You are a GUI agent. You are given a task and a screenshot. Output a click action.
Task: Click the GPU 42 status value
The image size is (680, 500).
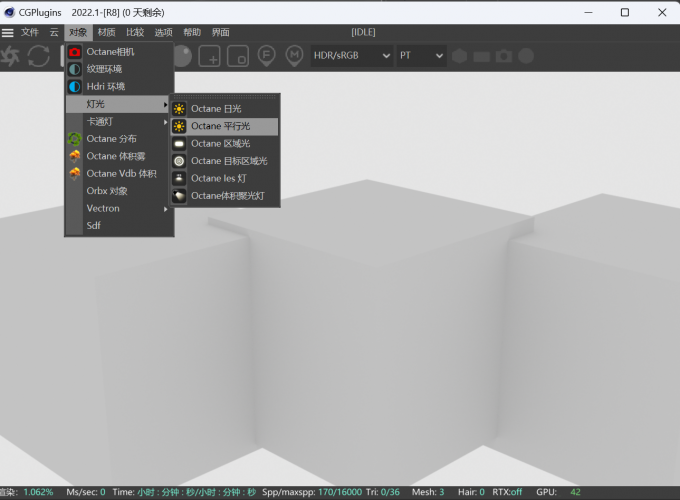click(x=575, y=492)
